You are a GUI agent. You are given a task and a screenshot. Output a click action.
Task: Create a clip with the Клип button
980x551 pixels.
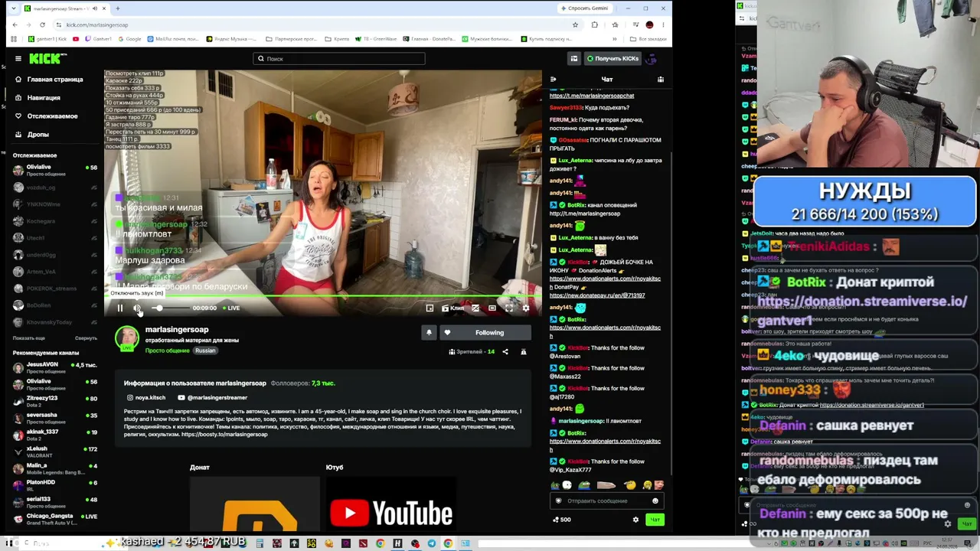452,308
